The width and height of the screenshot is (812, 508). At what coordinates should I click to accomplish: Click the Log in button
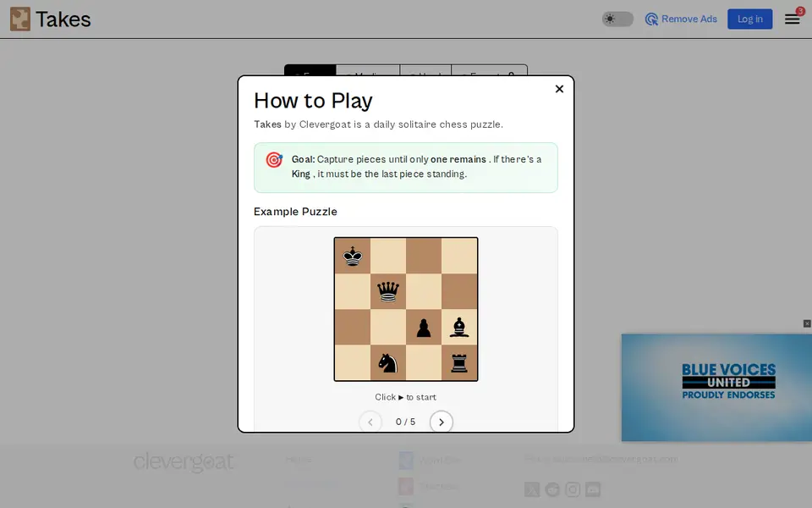pyautogui.click(x=750, y=19)
